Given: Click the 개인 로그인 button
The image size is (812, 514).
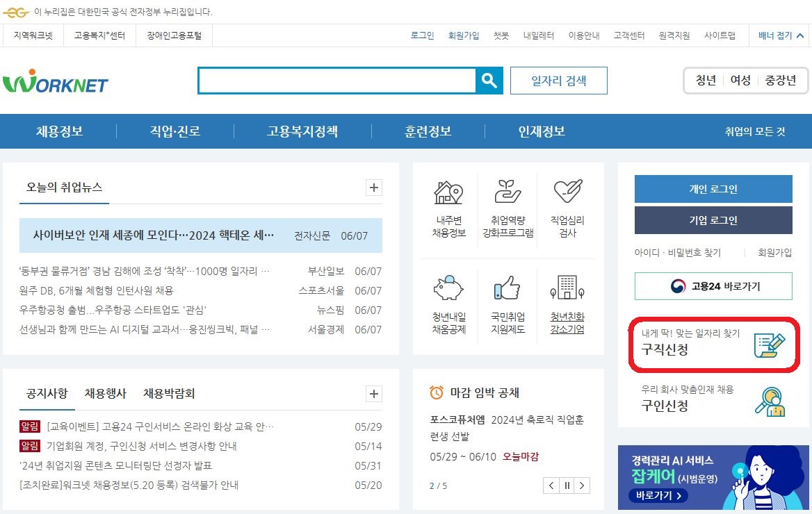Looking at the screenshot, I should (x=713, y=188).
